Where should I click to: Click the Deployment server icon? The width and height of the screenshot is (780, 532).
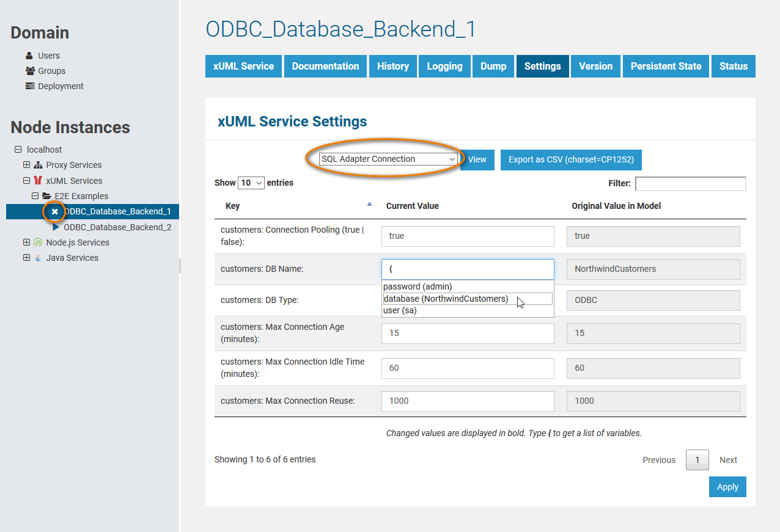[x=30, y=86]
